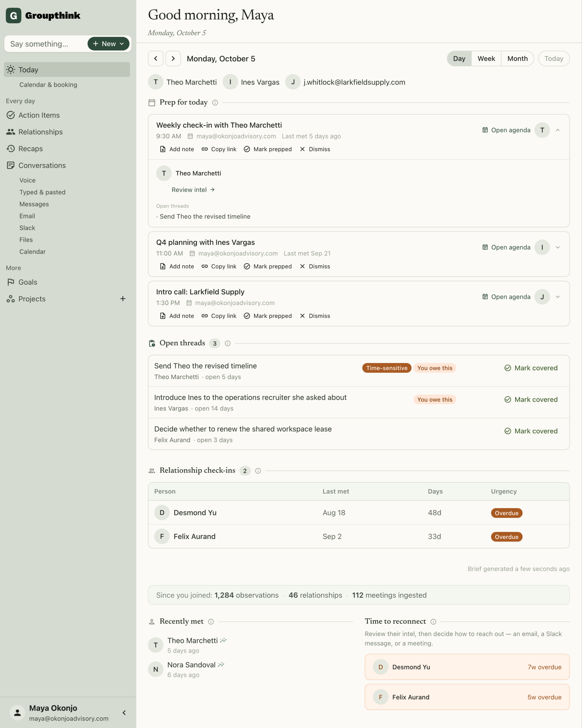582x728 pixels.
Task: Go to next day arrow
Action: 173,58
